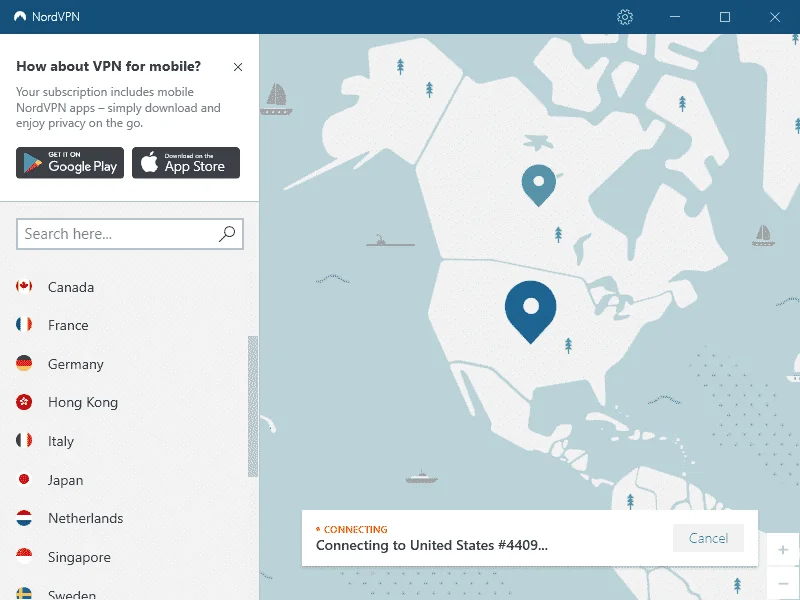Select Japan from country list
The width and height of the screenshot is (800, 600).
(x=130, y=480)
